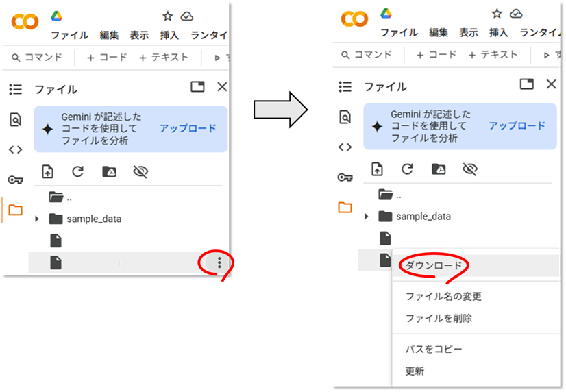
Task: Expand sample_data folder in left screenshot
Action: [36, 219]
